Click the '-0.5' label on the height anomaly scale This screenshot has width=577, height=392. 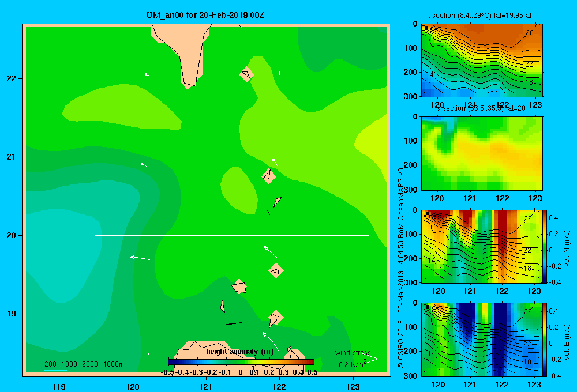pos(167,372)
